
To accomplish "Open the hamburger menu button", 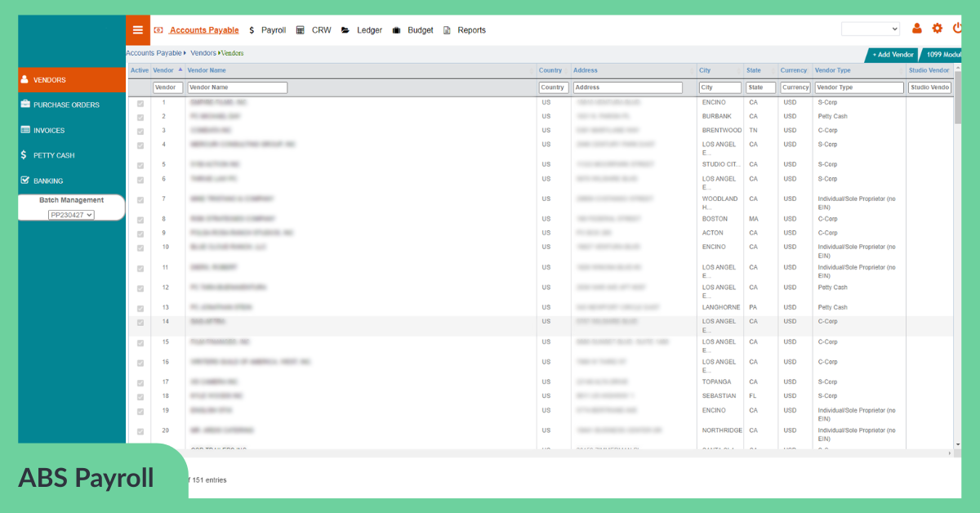I will click(x=137, y=30).
